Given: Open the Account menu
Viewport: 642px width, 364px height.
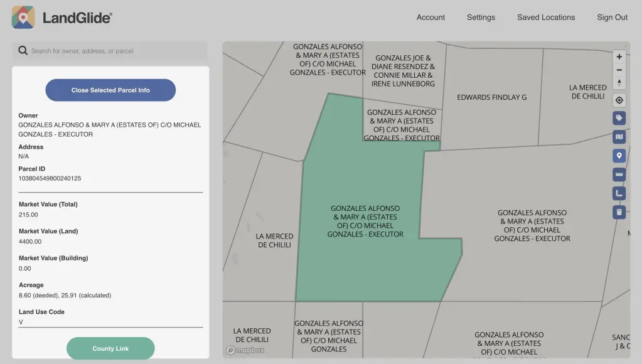Looking at the screenshot, I should (431, 18).
